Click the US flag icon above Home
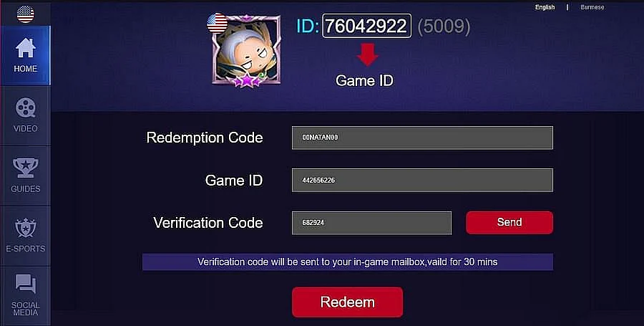The height and width of the screenshot is (326, 644). pos(26,14)
